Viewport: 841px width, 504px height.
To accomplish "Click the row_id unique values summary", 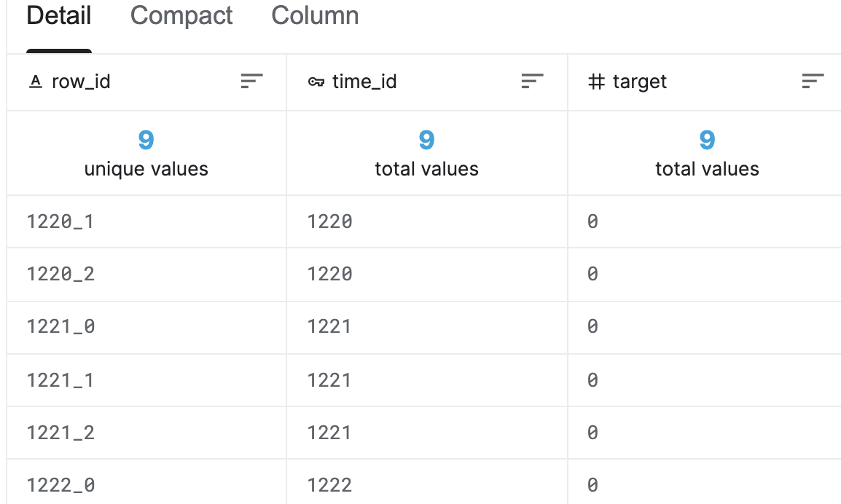I will coord(146,154).
